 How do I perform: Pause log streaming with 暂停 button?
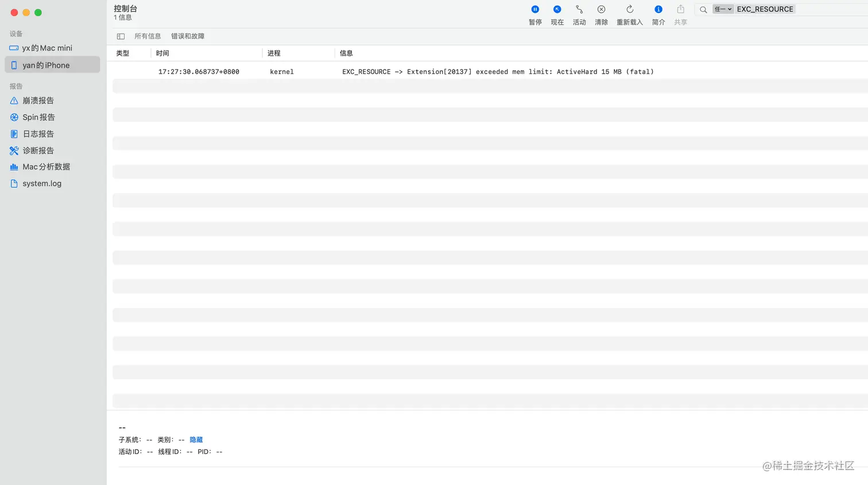point(535,9)
